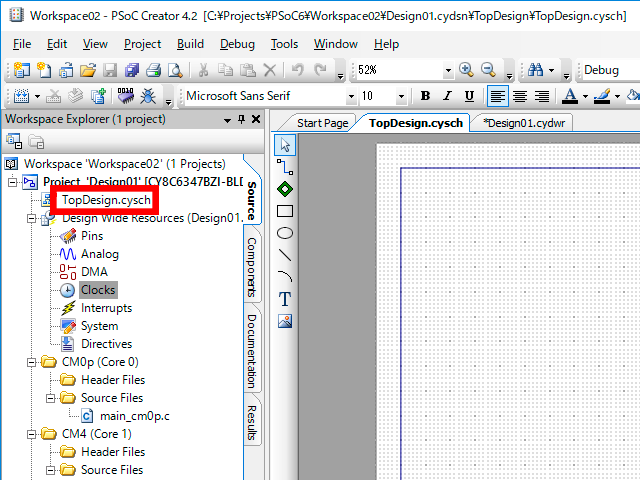
Task: Toggle Bold formatting
Action: pyautogui.click(x=425, y=96)
